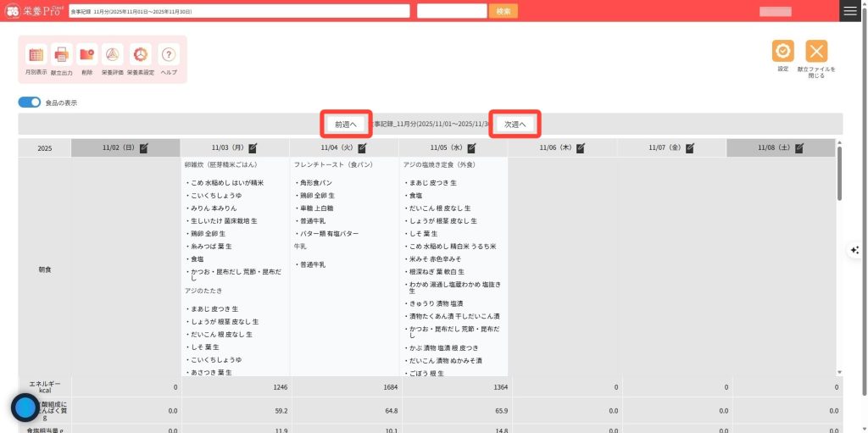Click the orange 検索 search button
The width and height of the screenshot is (868, 433).
click(x=503, y=11)
